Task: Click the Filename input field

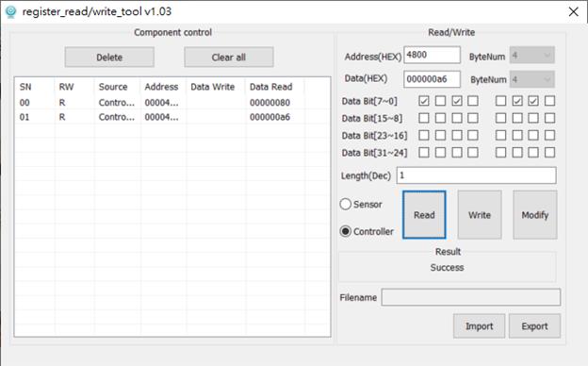Action: [471, 297]
